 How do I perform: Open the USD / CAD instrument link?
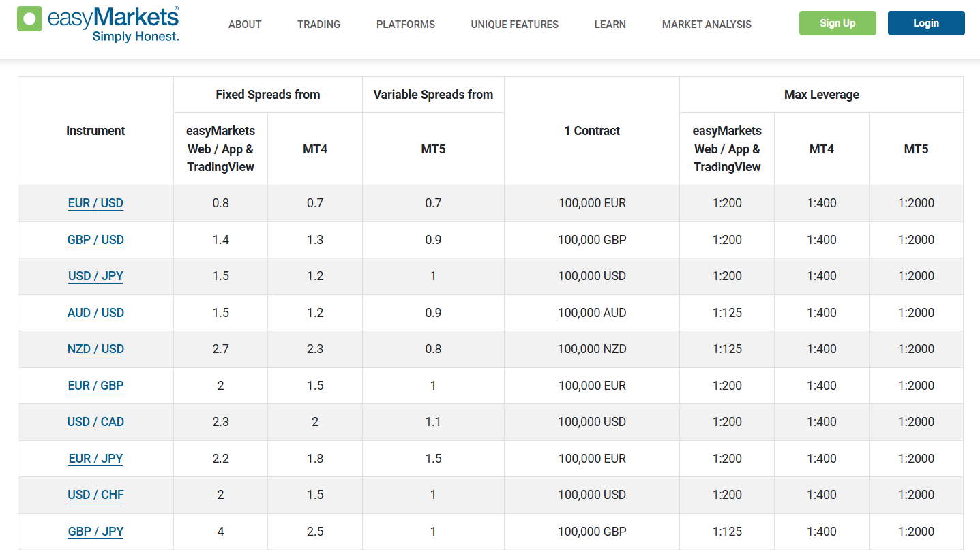coord(95,422)
